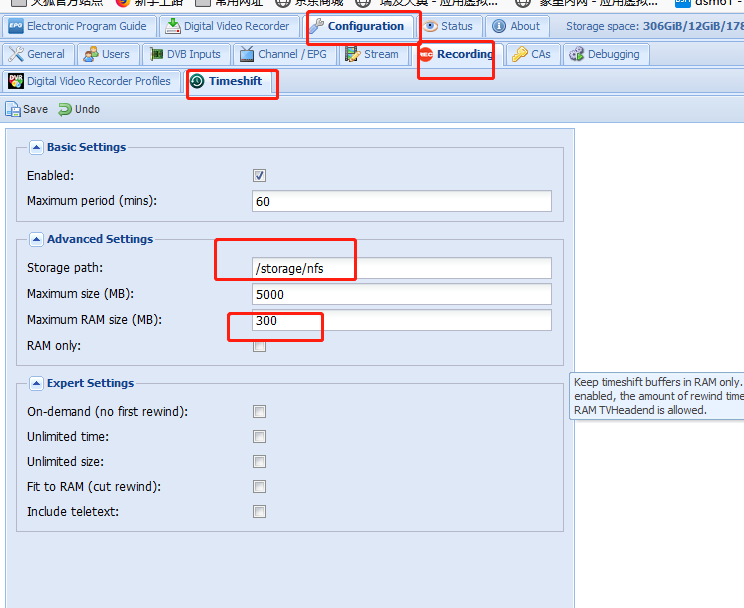Uncheck the Enabled checkbox
This screenshot has height=608, width=744.
click(x=260, y=176)
